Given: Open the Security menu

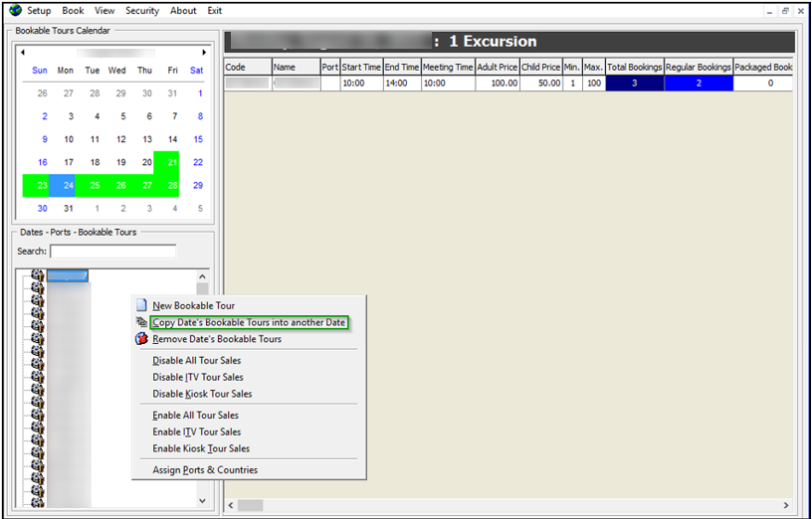Looking at the screenshot, I should click(x=142, y=11).
